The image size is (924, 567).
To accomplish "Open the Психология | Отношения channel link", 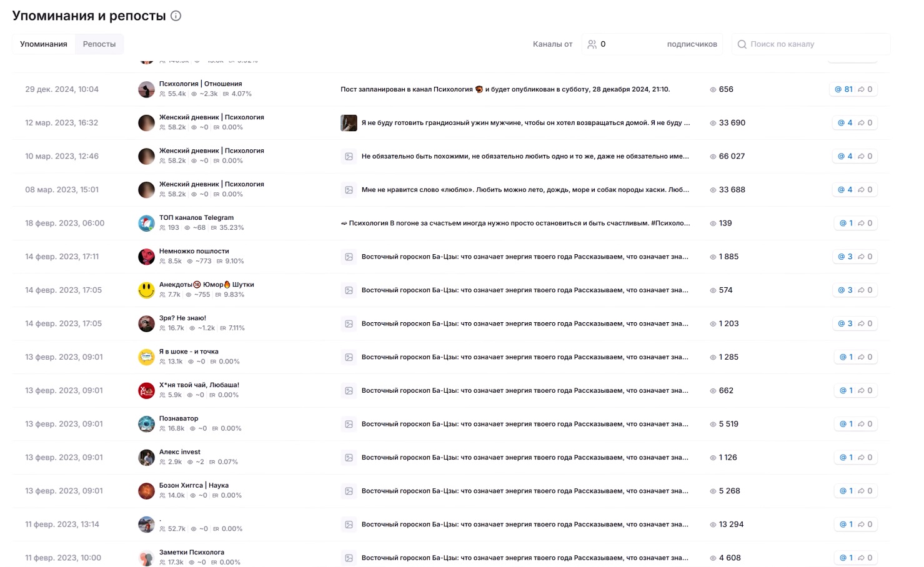I will tap(201, 84).
